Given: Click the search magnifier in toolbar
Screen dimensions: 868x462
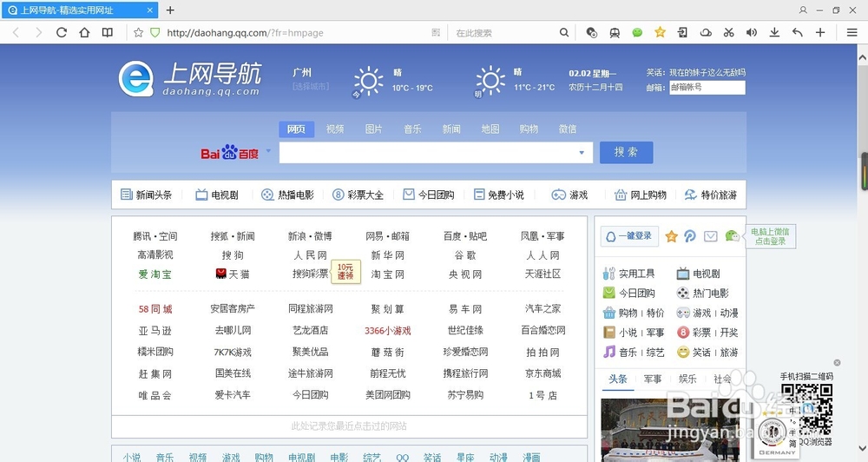Looking at the screenshot, I should [x=564, y=33].
